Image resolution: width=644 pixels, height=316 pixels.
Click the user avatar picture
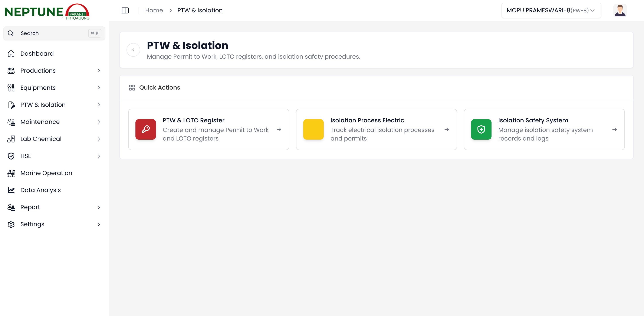620,10
